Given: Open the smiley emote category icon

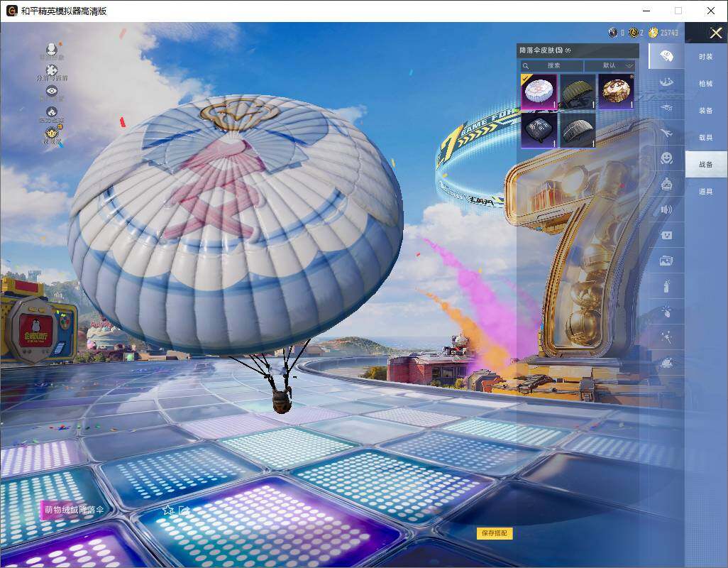Looking at the screenshot, I should (666, 158).
